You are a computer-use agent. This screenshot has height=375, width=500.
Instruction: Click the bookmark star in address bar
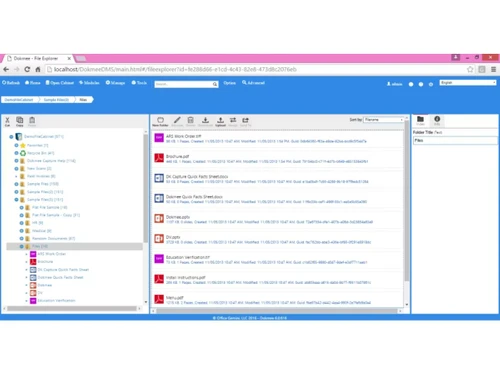pyautogui.click(x=470, y=69)
